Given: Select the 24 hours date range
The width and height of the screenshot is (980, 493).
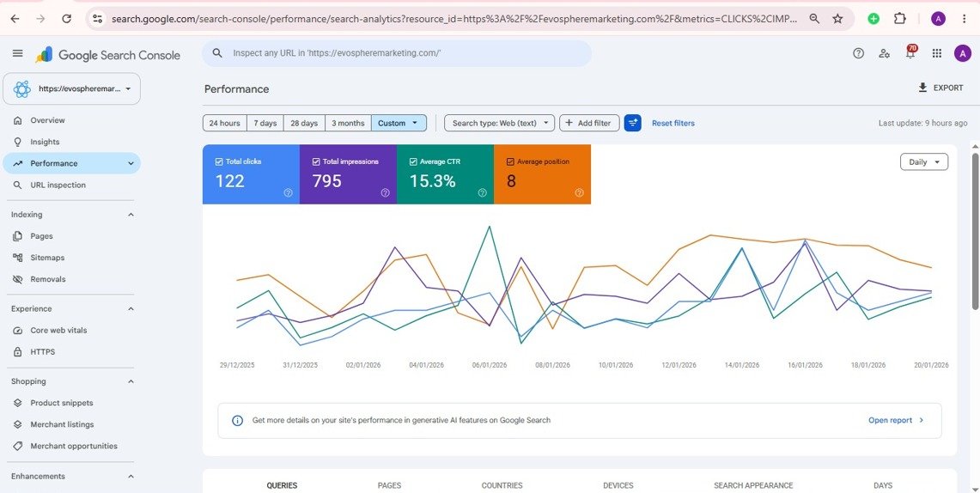Looking at the screenshot, I should click(225, 123).
